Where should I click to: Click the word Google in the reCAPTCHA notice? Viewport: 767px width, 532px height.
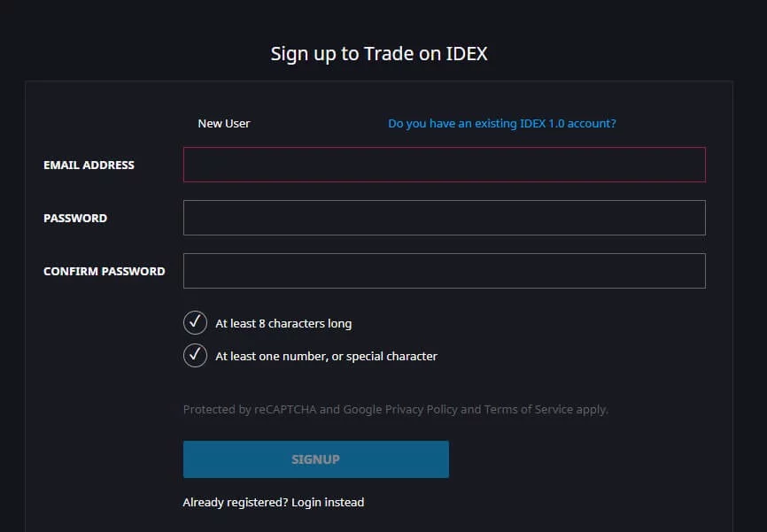[362, 410]
